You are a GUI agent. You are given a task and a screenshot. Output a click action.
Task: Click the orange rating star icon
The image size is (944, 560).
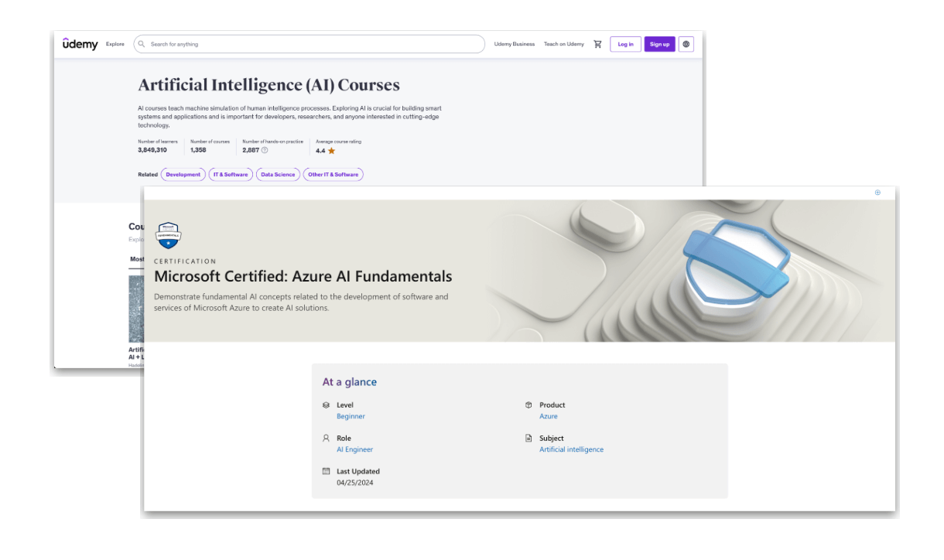point(331,151)
